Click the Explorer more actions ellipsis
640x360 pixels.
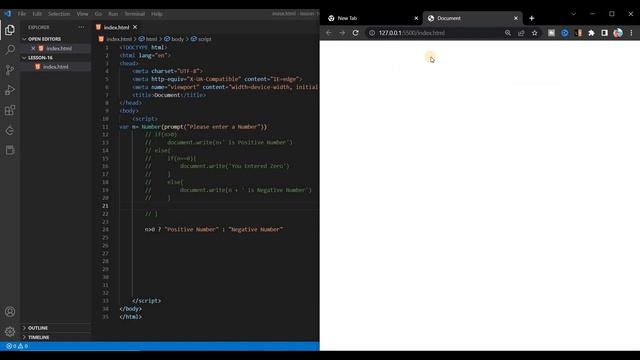tap(81, 27)
